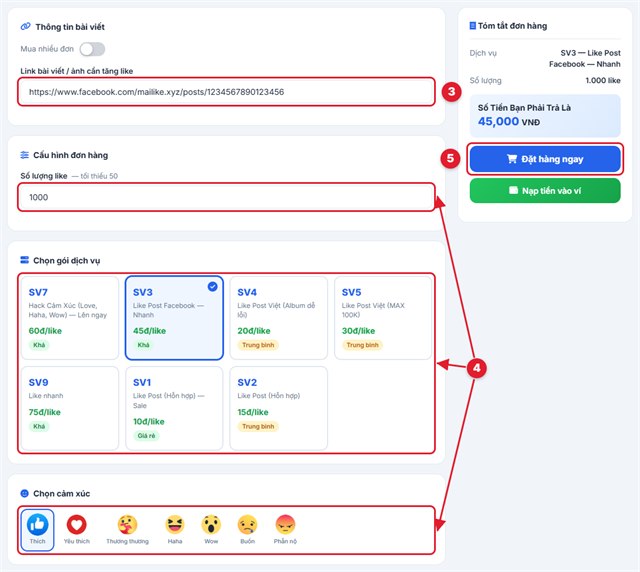This screenshot has height=572, width=640.
Task: Choose the Yêu thích heart reaction
Action: [x=76, y=530]
